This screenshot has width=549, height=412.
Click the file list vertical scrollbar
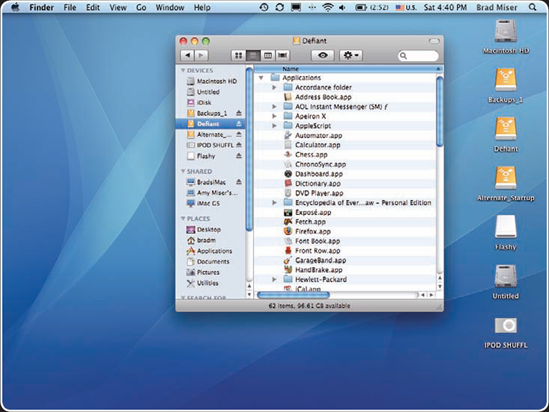coord(440,112)
